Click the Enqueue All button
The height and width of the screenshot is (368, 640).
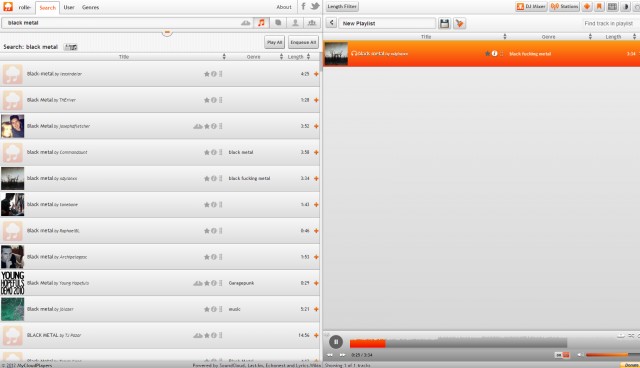click(x=303, y=42)
